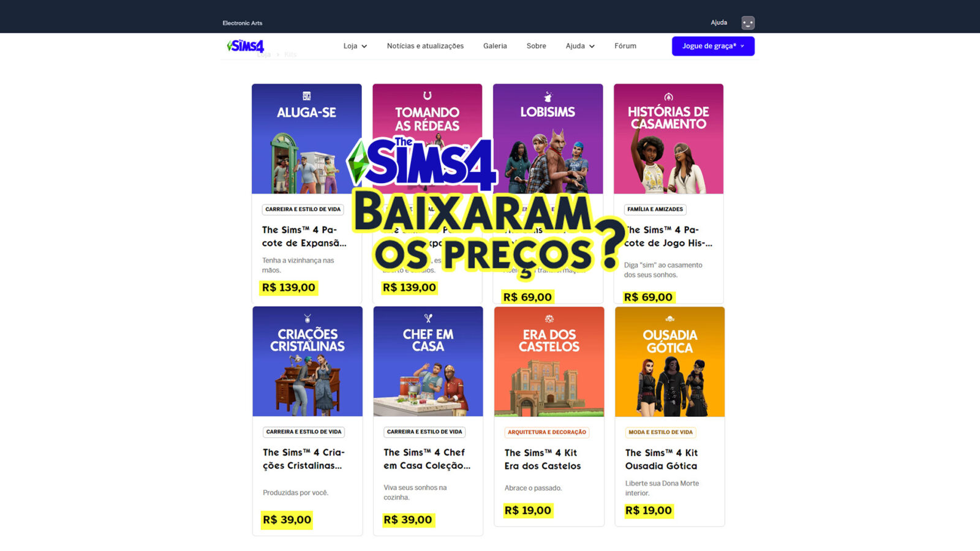980x551 pixels.
Task: Open the user avatar icon
Action: point(748,23)
